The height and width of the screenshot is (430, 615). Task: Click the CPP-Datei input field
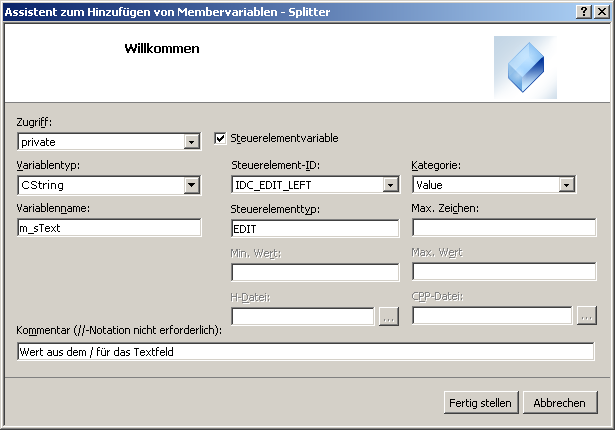click(492, 316)
